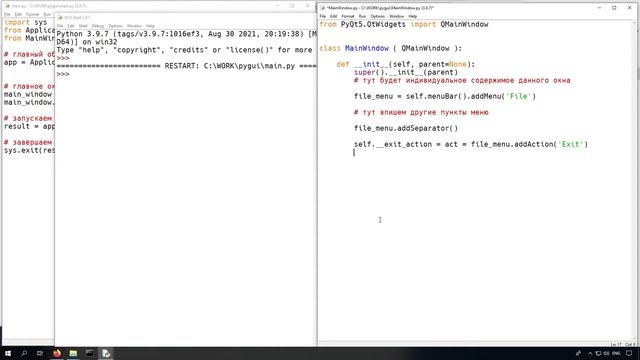Open Format menu in MainWindow.py editor
This screenshot has height=360, width=640.
(x=348, y=16)
